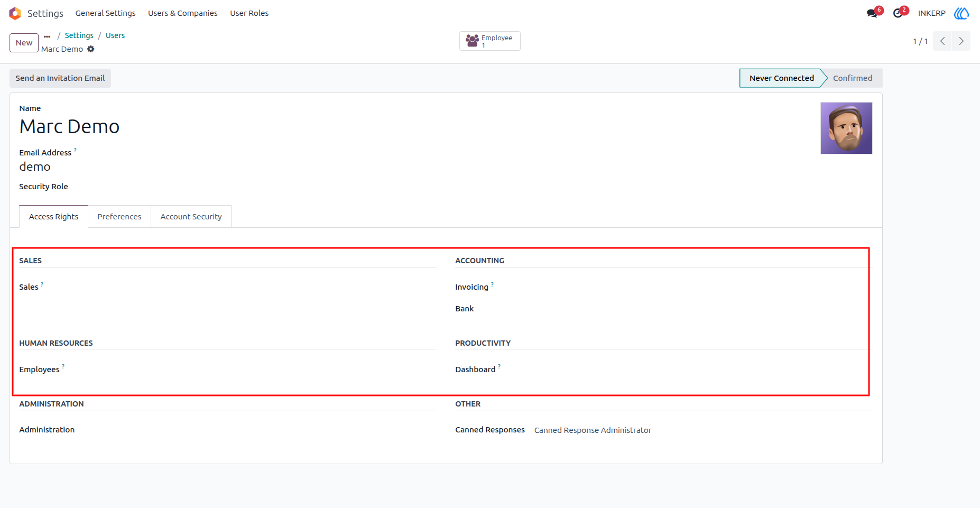Click the Marc Demo breadcrumb text
The height and width of the screenshot is (508, 980).
(62, 49)
